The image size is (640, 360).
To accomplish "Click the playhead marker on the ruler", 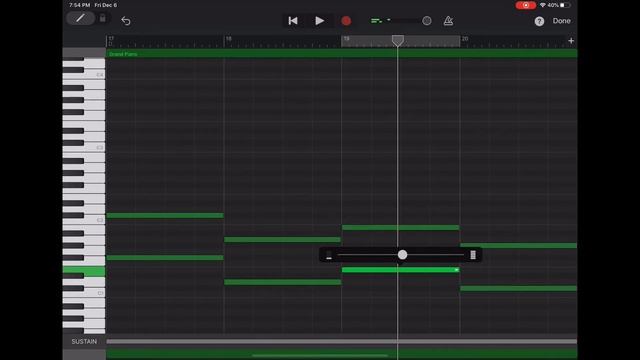I will pyautogui.click(x=398, y=40).
